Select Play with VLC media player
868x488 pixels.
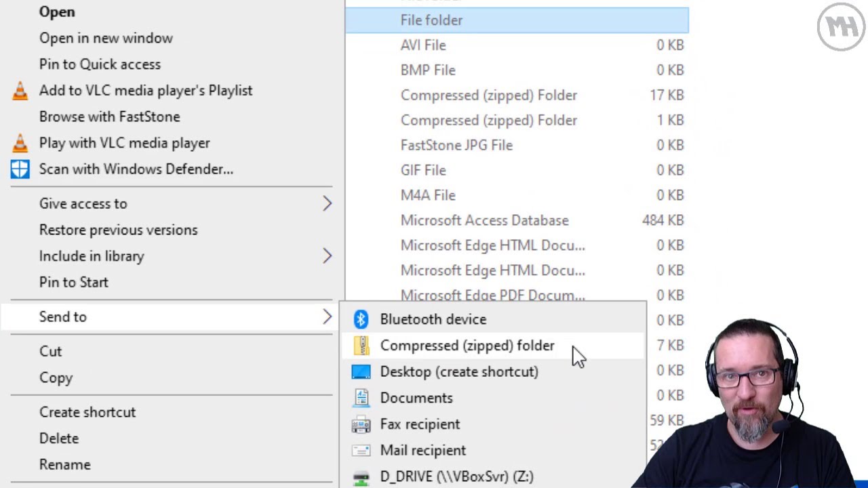point(124,143)
